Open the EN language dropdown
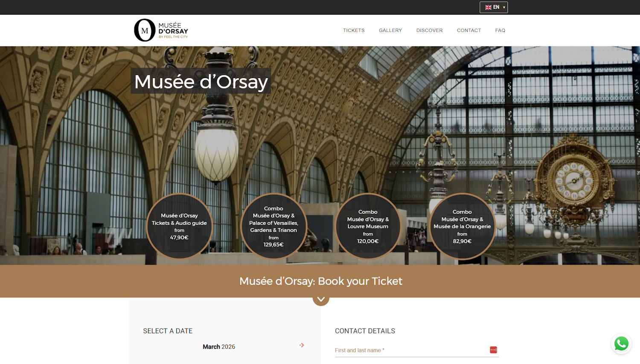Viewport: 640px width, 364px height. (494, 7)
